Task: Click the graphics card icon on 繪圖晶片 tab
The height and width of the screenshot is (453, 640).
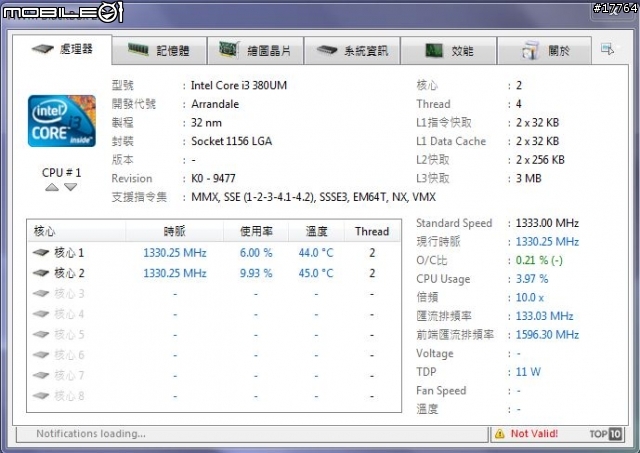Action: pyautogui.click(x=228, y=50)
